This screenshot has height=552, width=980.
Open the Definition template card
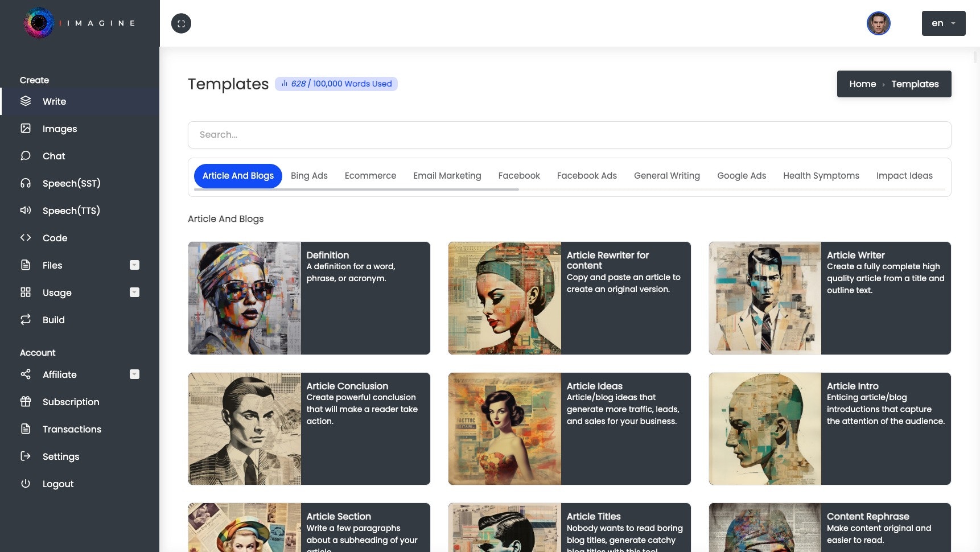(309, 298)
